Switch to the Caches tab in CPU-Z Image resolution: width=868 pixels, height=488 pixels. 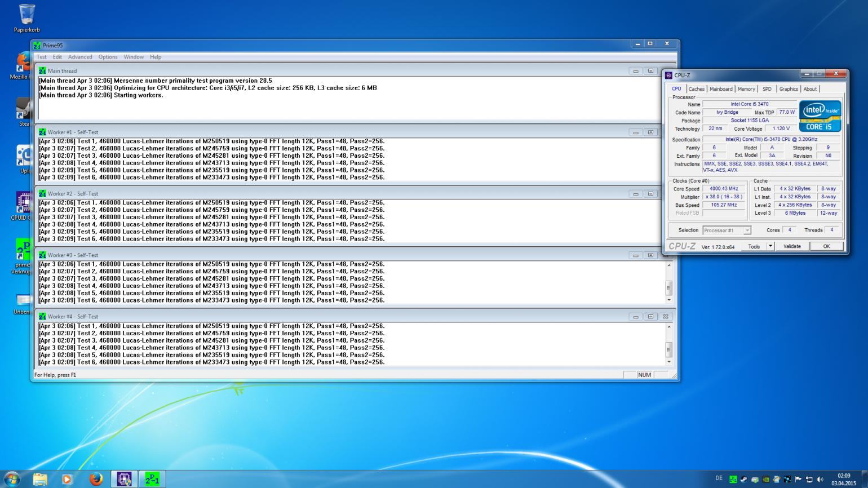pyautogui.click(x=696, y=89)
